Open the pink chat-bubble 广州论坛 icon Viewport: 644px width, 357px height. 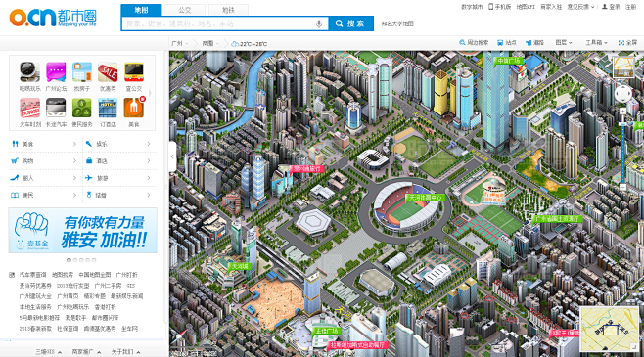[x=56, y=72]
